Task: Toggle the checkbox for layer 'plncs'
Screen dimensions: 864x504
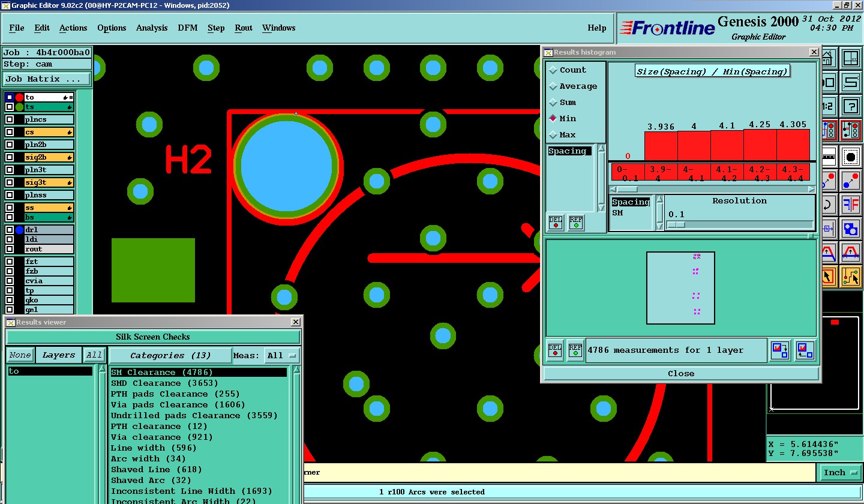Action: (9, 119)
